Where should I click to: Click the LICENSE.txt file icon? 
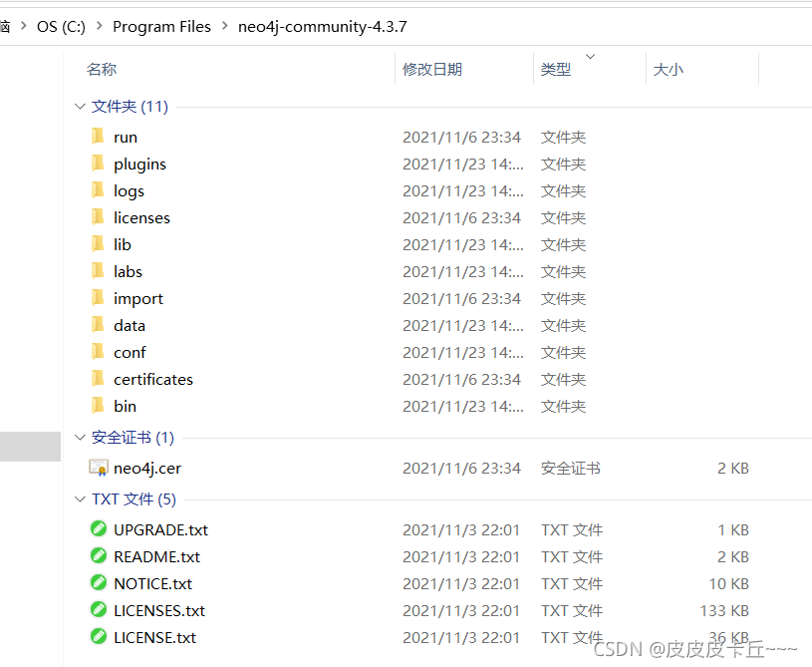pos(99,636)
